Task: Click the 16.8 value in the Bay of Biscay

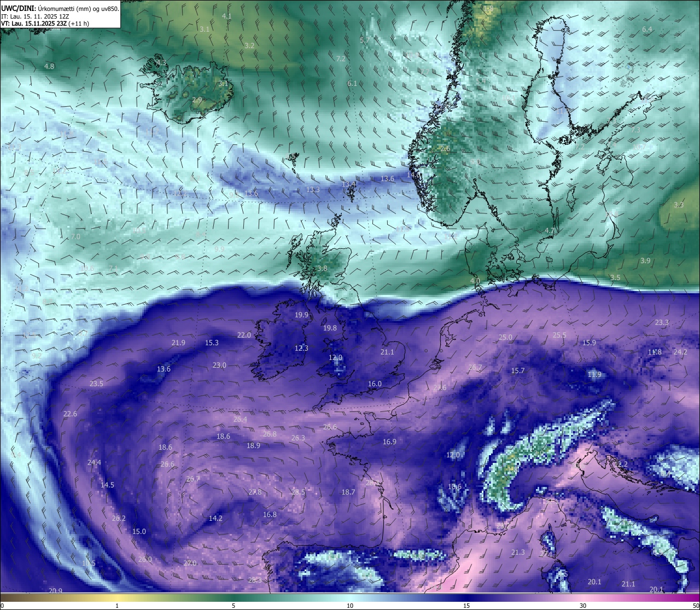Action: click(270, 515)
